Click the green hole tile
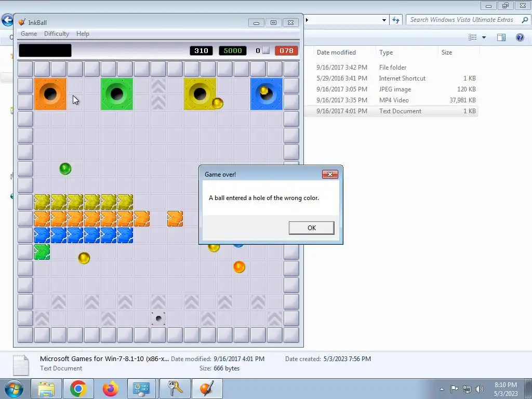Image resolution: width=532 pixels, height=399 pixels. pos(117,94)
